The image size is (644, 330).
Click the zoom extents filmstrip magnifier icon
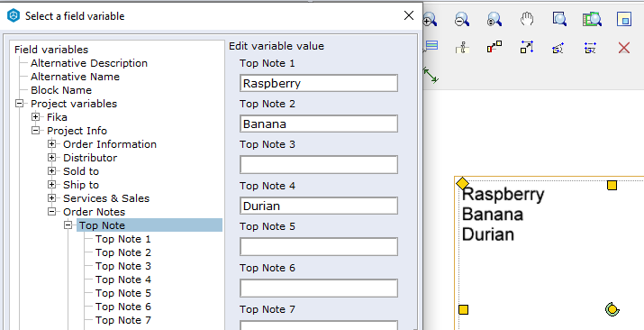[x=592, y=19]
